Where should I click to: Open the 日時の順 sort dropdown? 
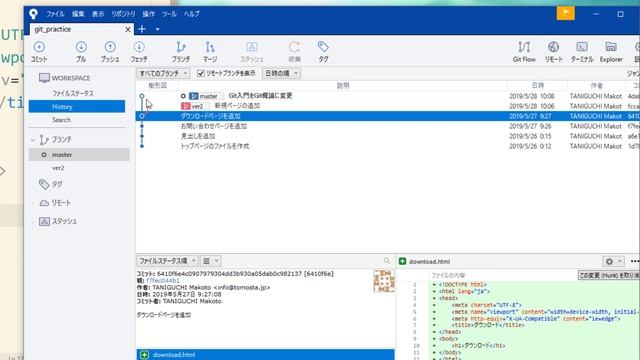(281, 73)
